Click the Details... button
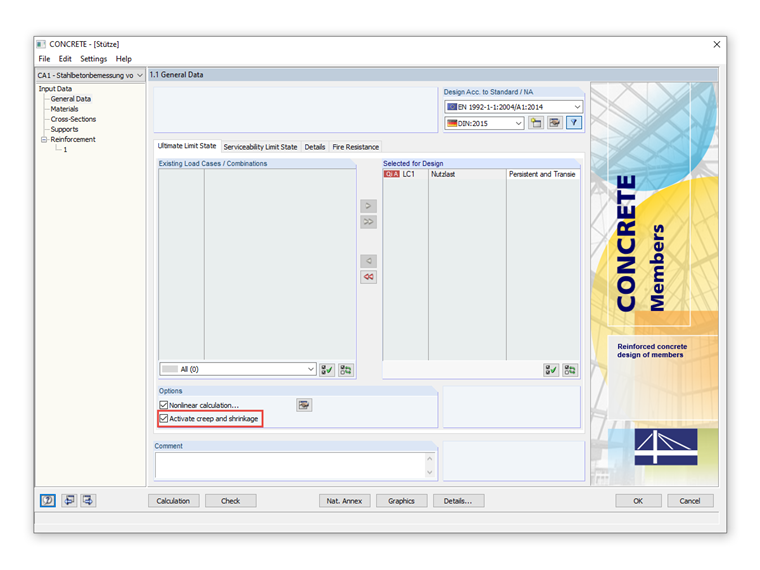 coord(458,501)
